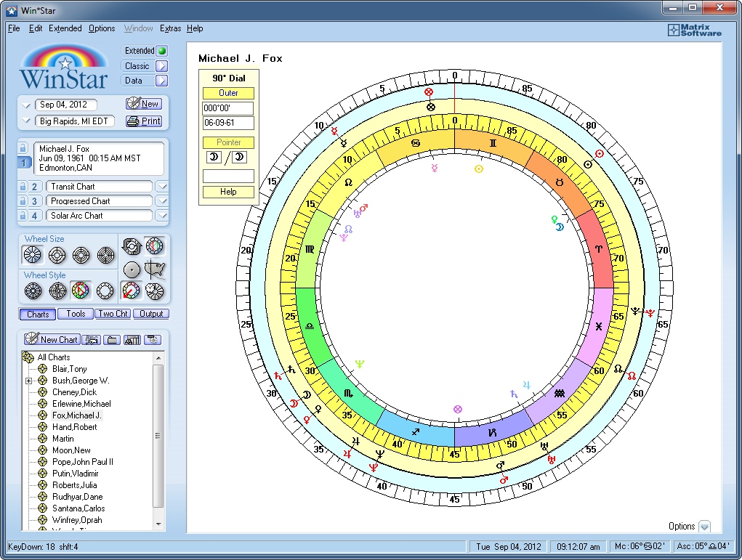Click the last chart toolbar wheel icon

[x=153, y=340]
